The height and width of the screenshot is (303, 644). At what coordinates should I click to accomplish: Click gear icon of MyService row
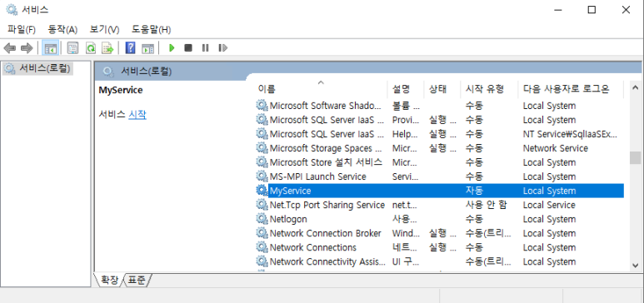262,191
